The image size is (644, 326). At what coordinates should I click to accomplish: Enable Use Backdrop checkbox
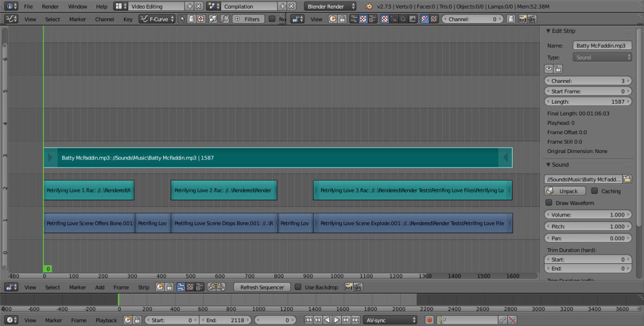tap(298, 287)
